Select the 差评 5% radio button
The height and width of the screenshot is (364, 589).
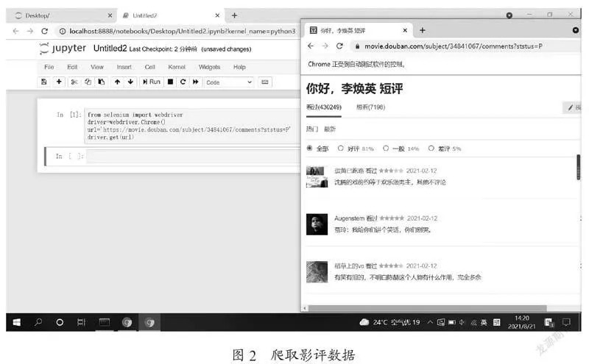point(431,149)
